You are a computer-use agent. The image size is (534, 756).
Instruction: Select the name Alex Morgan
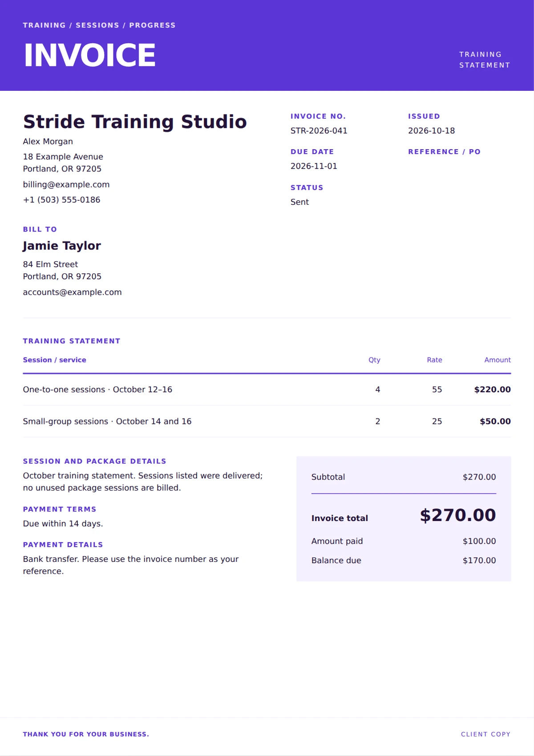[48, 142]
